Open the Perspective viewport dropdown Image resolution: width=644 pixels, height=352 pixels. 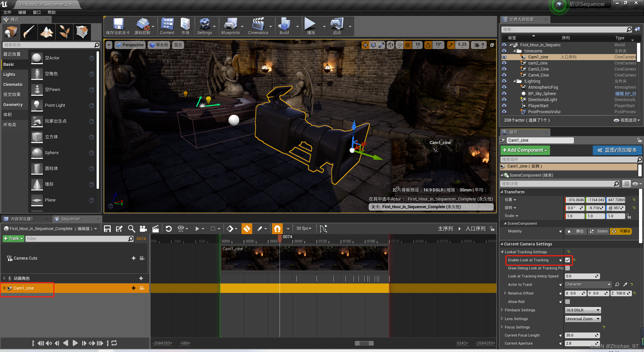pos(130,45)
